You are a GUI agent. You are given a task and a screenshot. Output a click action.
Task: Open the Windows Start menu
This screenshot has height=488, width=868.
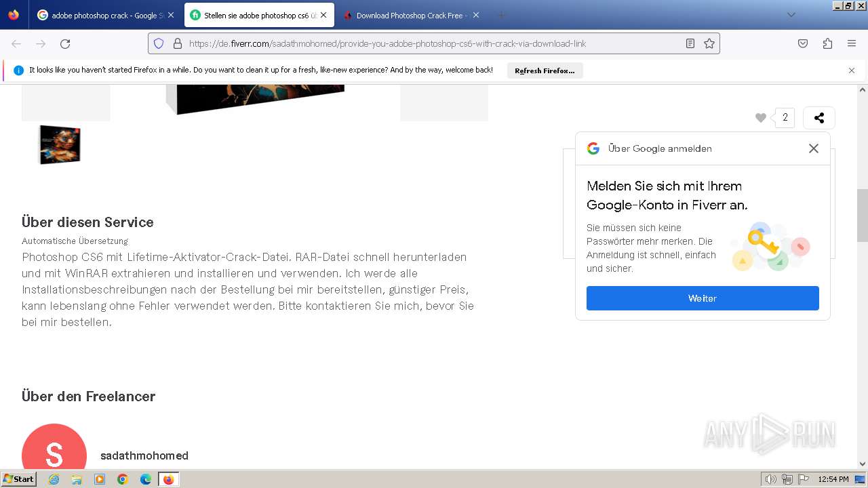coord(19,479)
